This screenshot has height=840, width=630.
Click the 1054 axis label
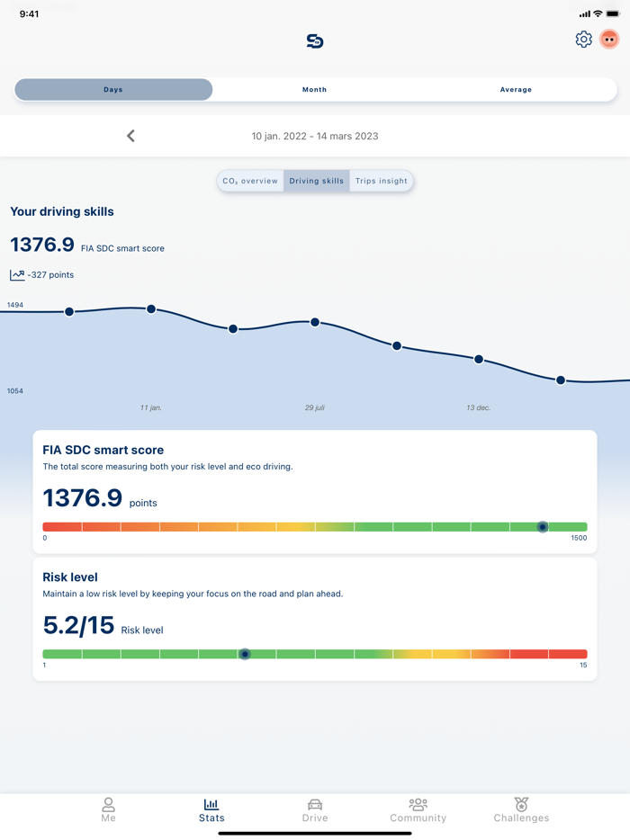[15, 391]
